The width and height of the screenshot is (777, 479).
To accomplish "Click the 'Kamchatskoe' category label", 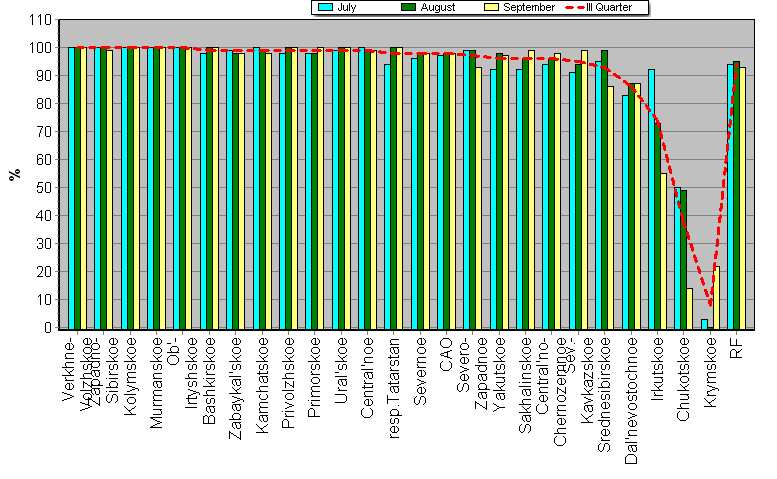I will (x=262, y=385).
